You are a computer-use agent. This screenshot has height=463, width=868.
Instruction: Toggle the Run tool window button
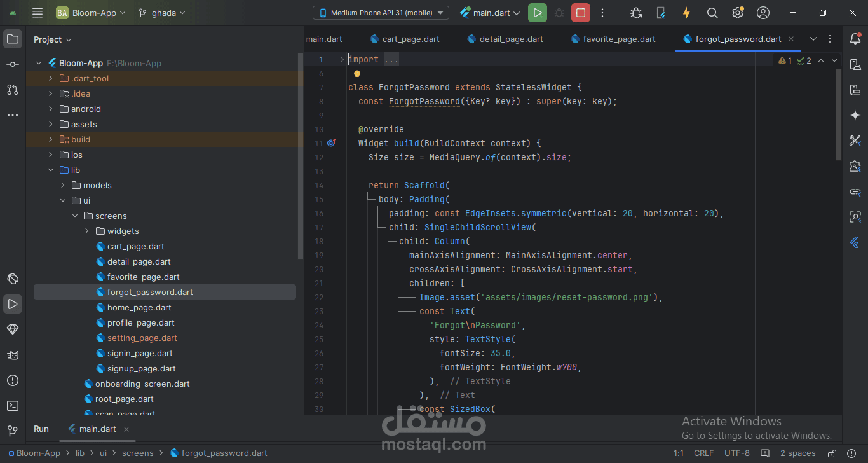12,304
